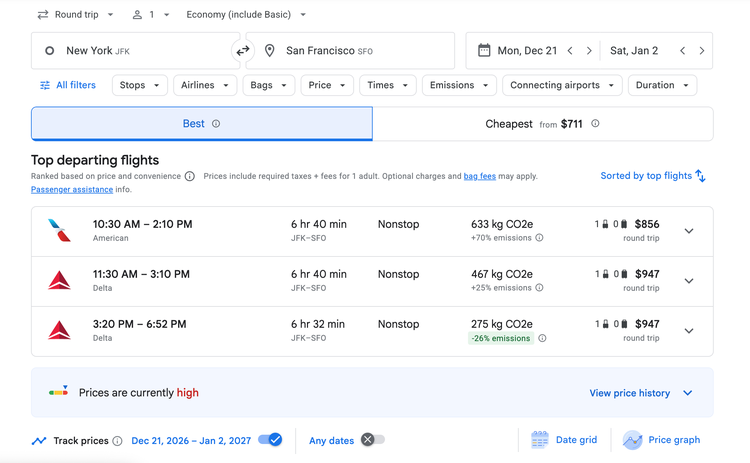Expand the Delta 3:20 PM flight details
This screenshot has width=750, height=463.
689,331
